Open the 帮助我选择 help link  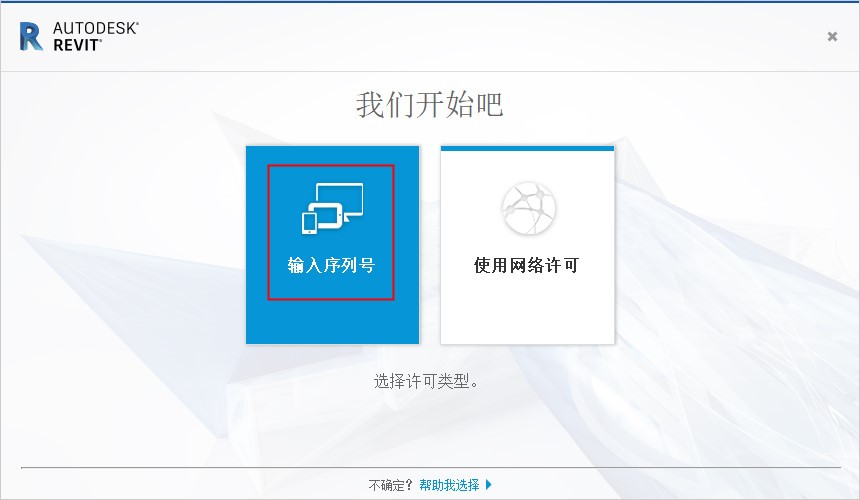(x=449, y=485)
